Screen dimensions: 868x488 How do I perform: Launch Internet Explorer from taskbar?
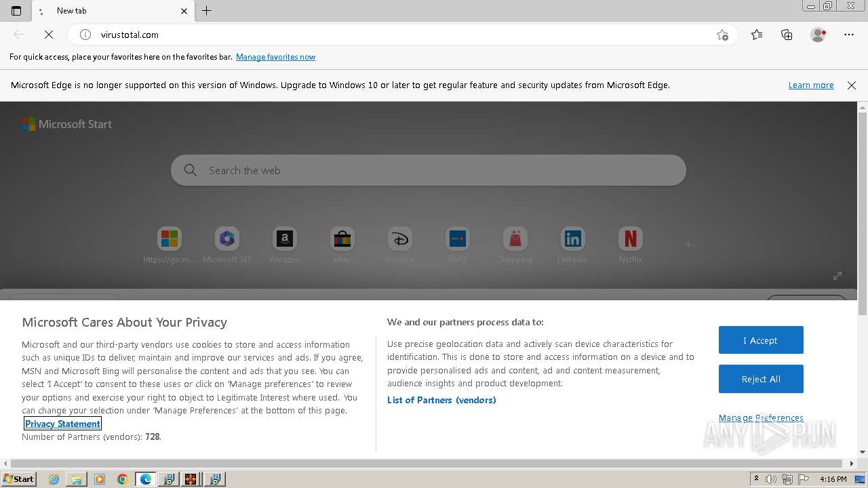tap(54, 479)
